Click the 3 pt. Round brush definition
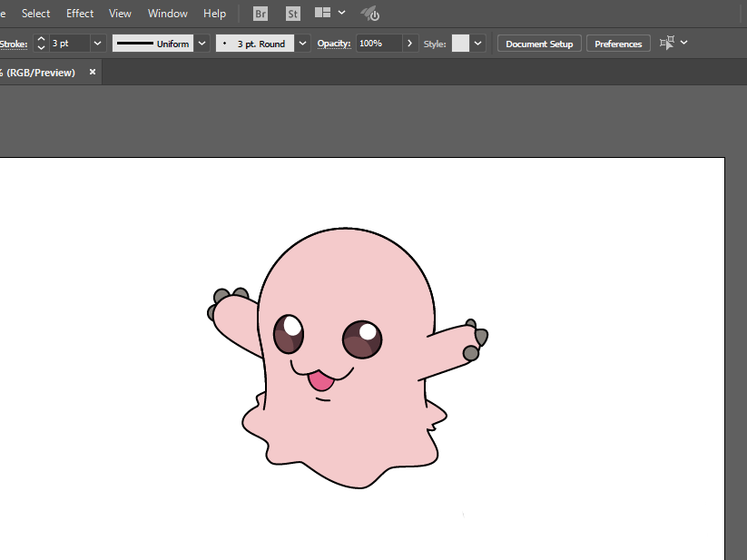 (x=255, y=44)
